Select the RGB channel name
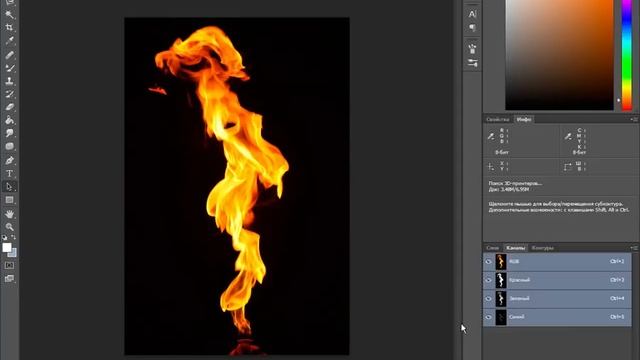The height and width of the screenshot is (360, 640). (x=514, y=261)
